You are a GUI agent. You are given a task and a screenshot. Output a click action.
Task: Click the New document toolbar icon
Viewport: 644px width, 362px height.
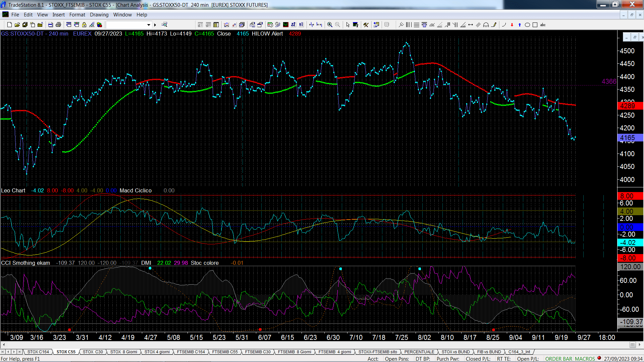[9, 25]
